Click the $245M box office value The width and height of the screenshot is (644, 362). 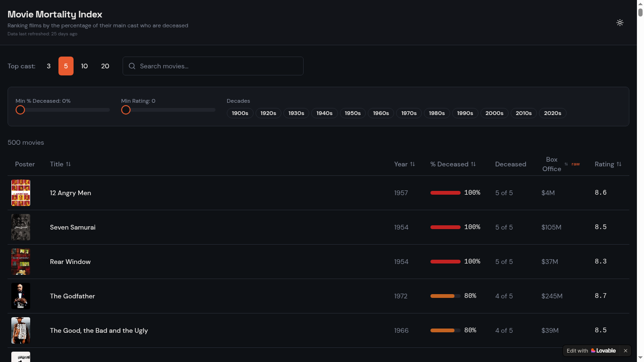coord(552,296)
